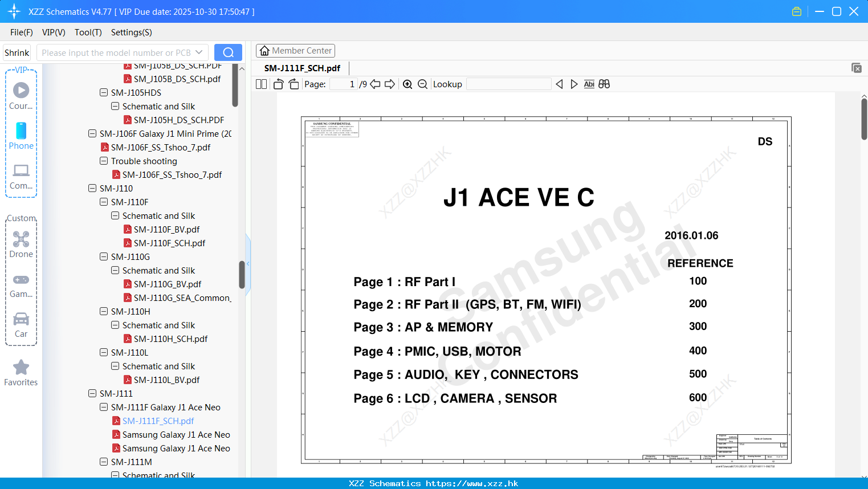This screenshot has width=868, height=489.
Task: Open the Game console category
Action: pos(21,285)
